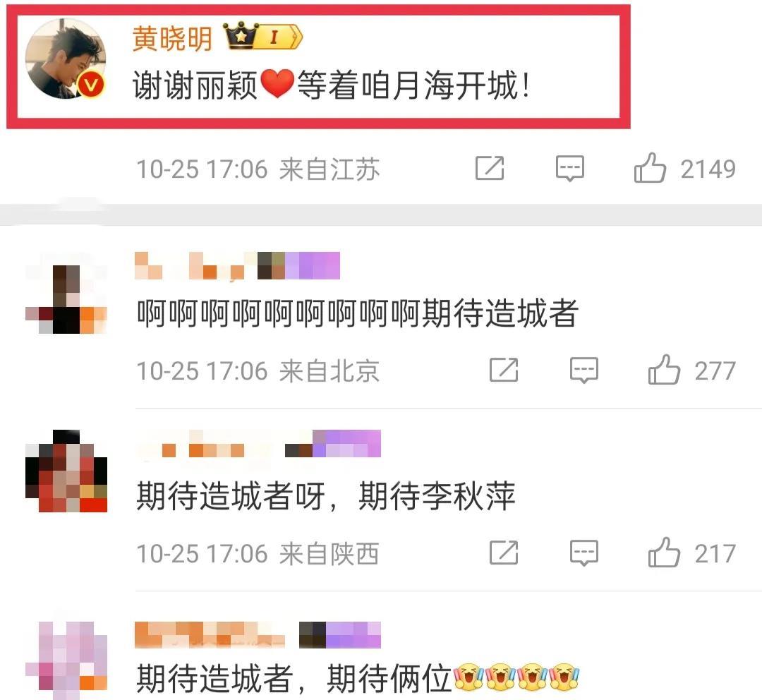Open avatar of 啊啊啊期待造城者 commenter

coord(66,299)
